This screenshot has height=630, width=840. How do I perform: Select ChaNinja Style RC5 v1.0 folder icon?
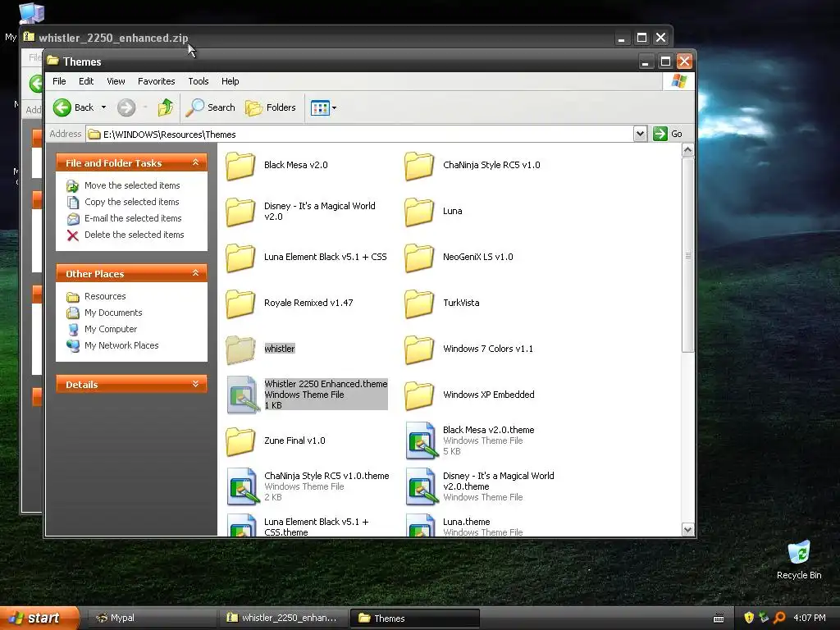(419, 166)
